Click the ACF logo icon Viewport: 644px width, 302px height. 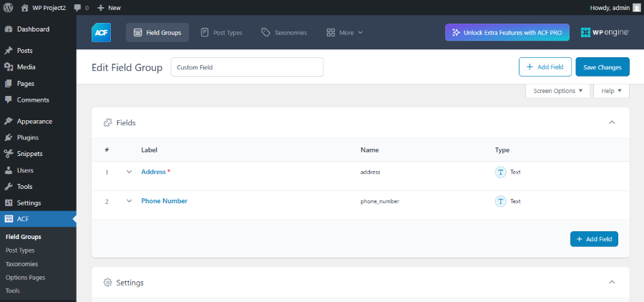coord(101,32)
